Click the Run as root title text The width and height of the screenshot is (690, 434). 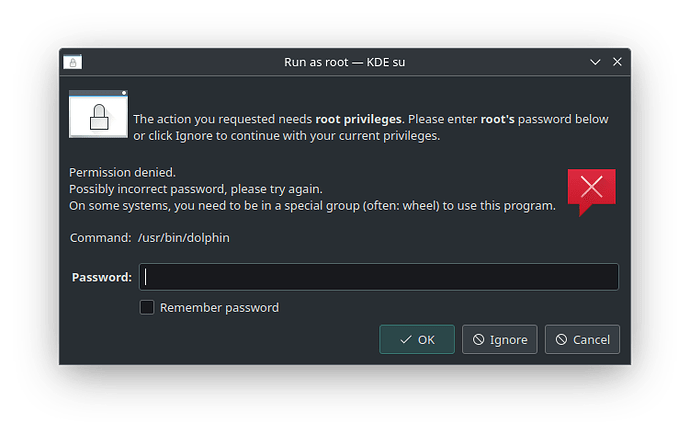pos(316,62)
